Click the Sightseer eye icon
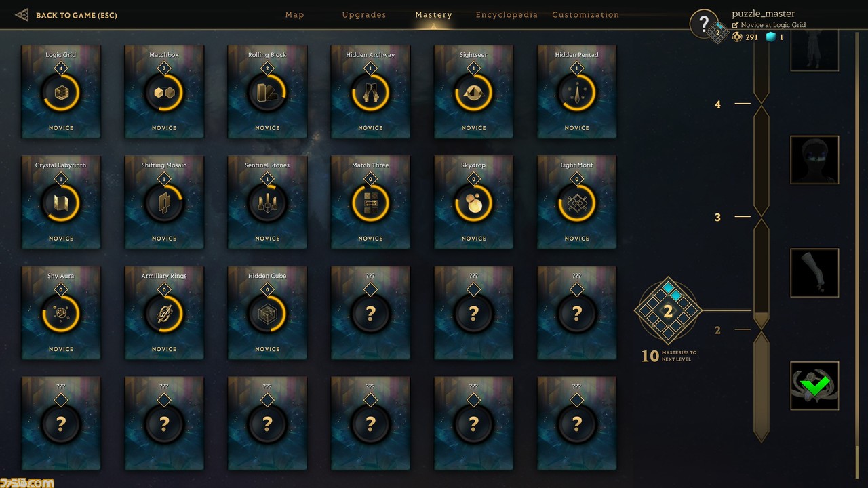The image size is (868, 488). coord(473,93)
